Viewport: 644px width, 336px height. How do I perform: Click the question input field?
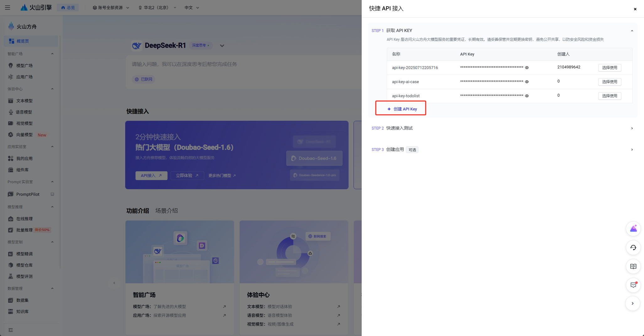(x=243, y=64)
